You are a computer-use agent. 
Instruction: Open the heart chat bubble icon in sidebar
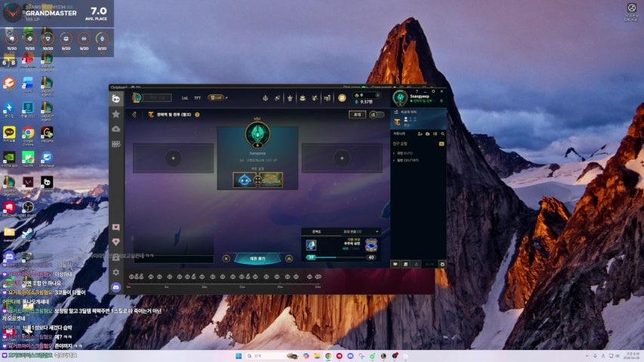click(x=116, y=227)
